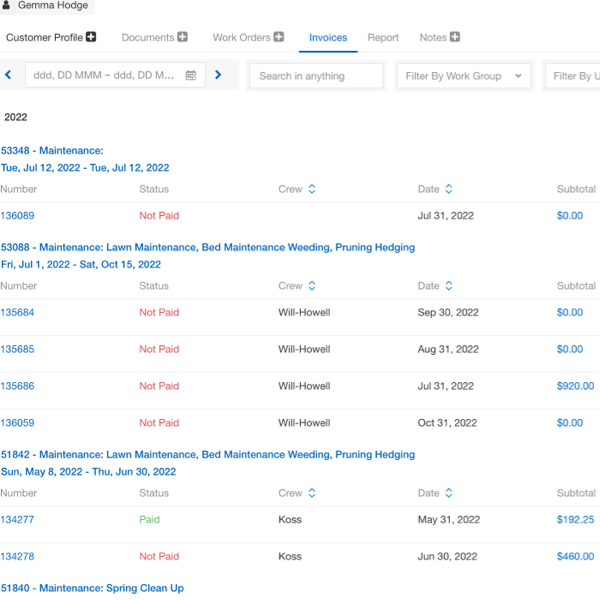This screenshot has height=600, width=600.
Task: Open invoice number 135686
Action: [17, 386]
